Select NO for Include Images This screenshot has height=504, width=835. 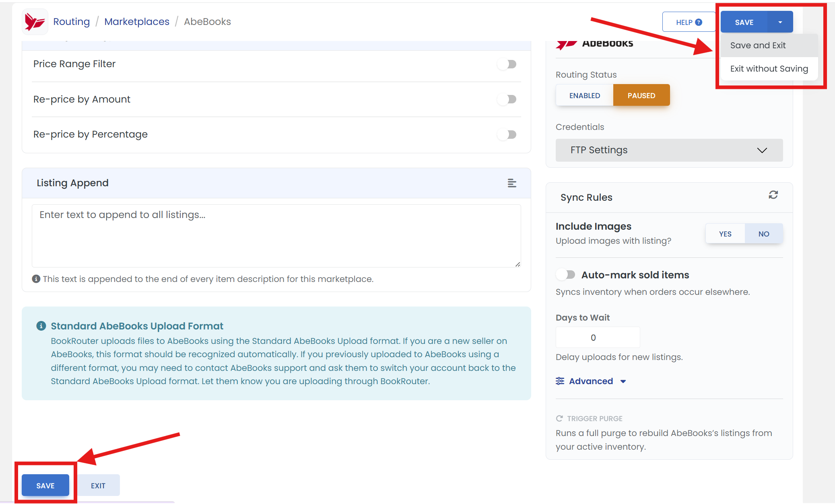[x=764, y=234]
